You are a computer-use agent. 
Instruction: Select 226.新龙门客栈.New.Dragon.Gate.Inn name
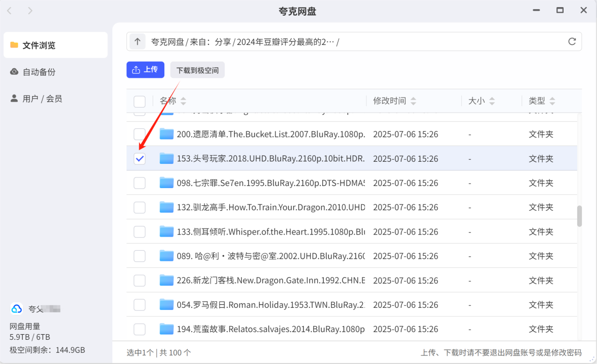271,280
